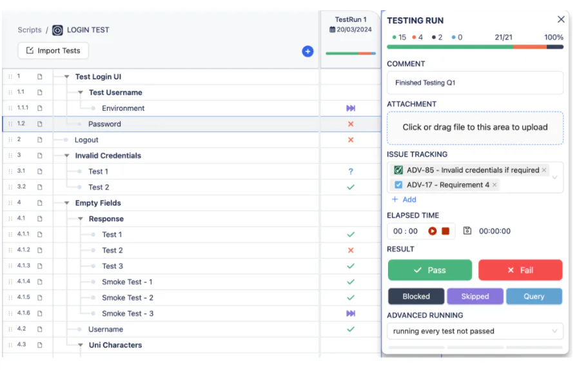Toggle the ADV-85 Invalid credentials checkbox icon
This screenshot has height=370, width=588.
[398, 170]
